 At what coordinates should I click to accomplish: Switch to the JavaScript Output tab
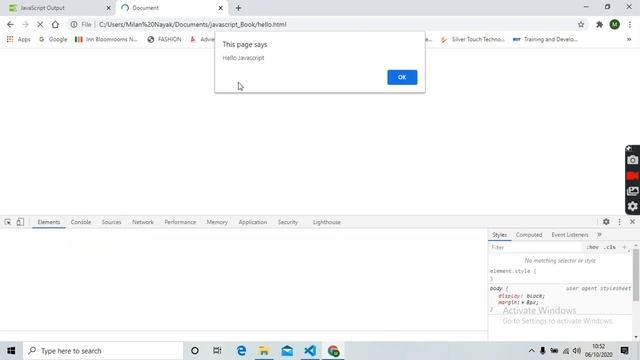pos(59,8)
